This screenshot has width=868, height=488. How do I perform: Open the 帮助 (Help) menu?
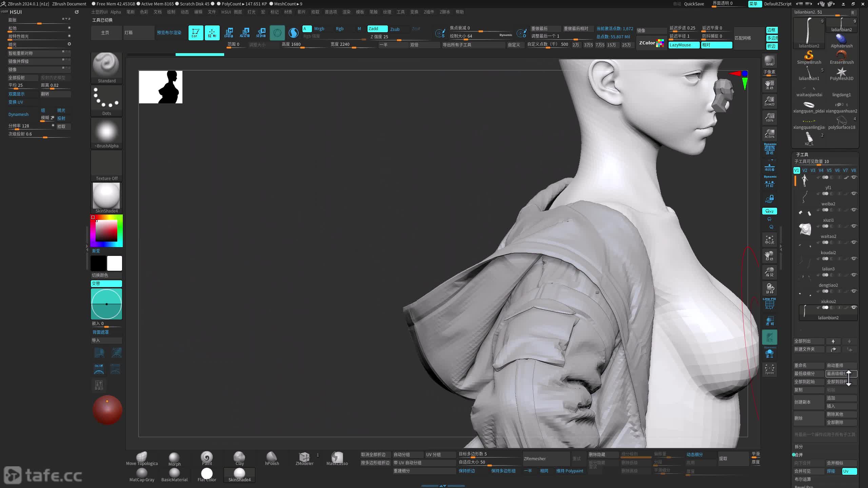click(460, 12)
